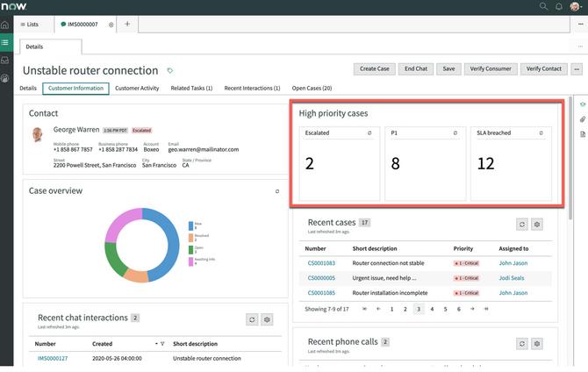The width and height of the screenshot is (588, 372).
Task: Click the End Chat button
Action: 415,69
